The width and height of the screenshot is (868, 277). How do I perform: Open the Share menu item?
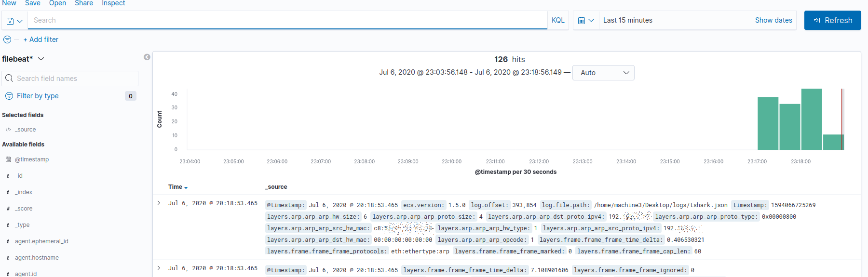coord(84,3)
